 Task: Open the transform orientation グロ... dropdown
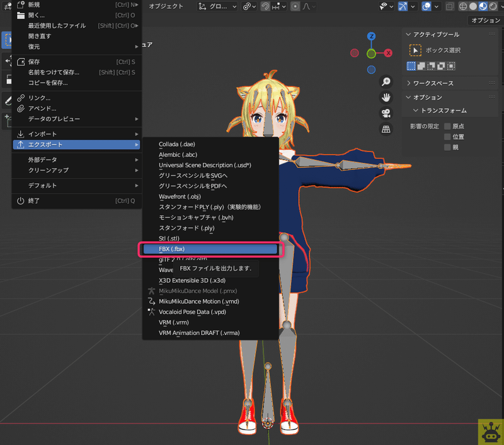tap(217, 6)
